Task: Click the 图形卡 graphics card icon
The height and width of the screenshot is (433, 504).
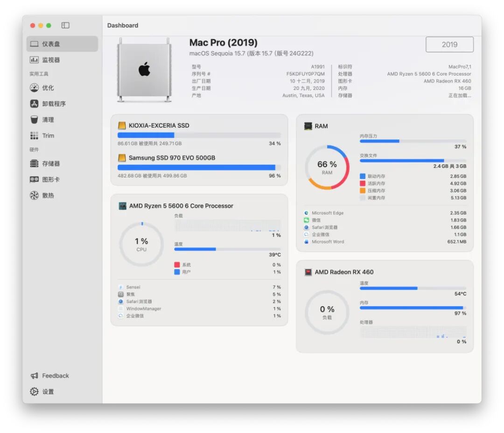Action: [x=34, y=179]
